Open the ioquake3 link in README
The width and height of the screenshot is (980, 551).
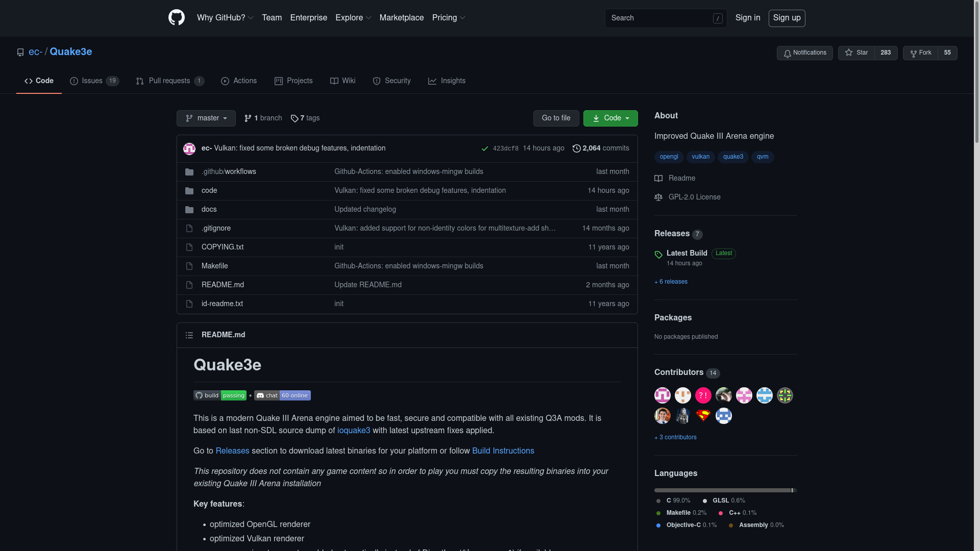354,431
